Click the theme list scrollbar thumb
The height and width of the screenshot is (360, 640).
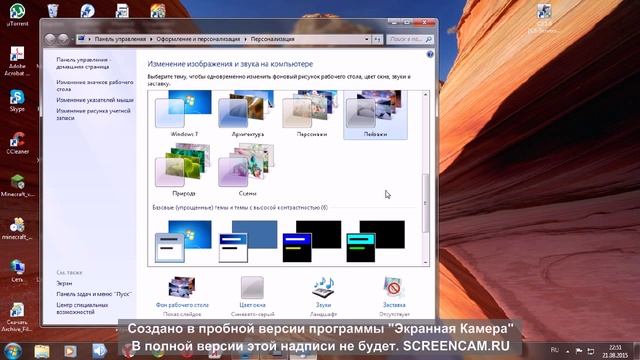[425, 203]
